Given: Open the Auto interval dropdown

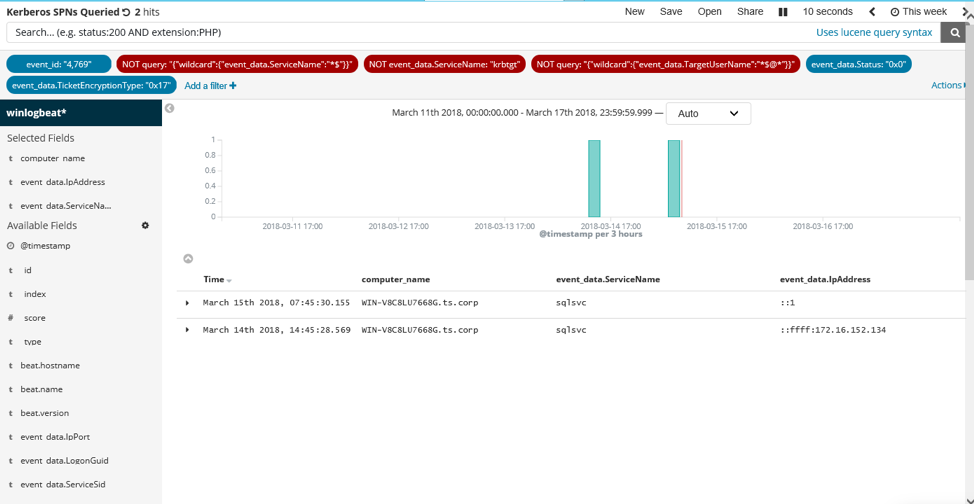Looking at the screenshot, I should [708, 114].
